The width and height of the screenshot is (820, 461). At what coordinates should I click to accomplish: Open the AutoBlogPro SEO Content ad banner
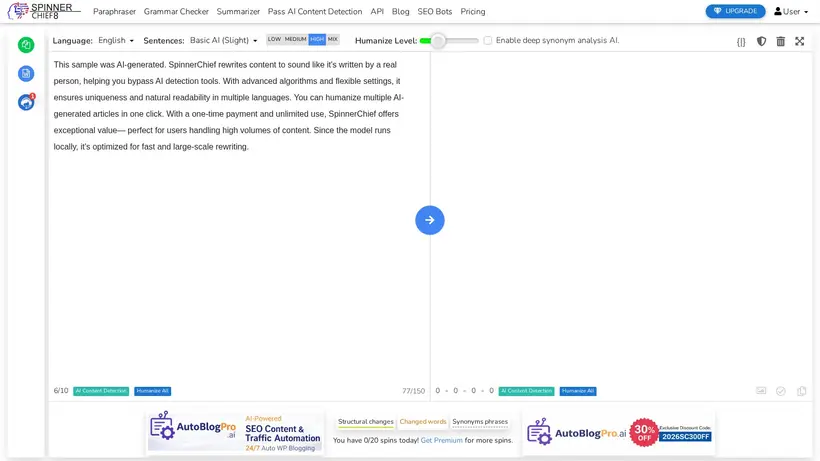click(235, 432)
